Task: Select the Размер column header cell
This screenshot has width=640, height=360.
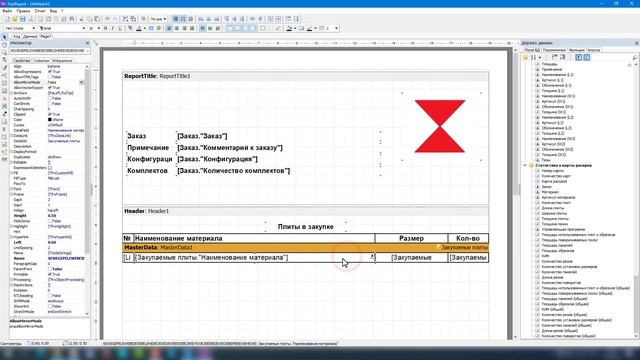Action: (x=411, y=238)
